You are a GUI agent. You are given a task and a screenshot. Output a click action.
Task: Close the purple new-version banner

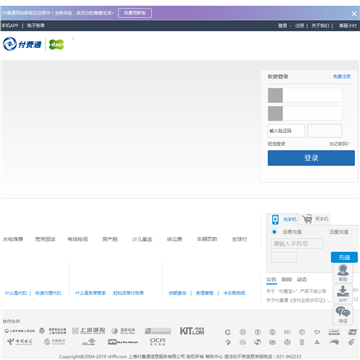[354, 14]
